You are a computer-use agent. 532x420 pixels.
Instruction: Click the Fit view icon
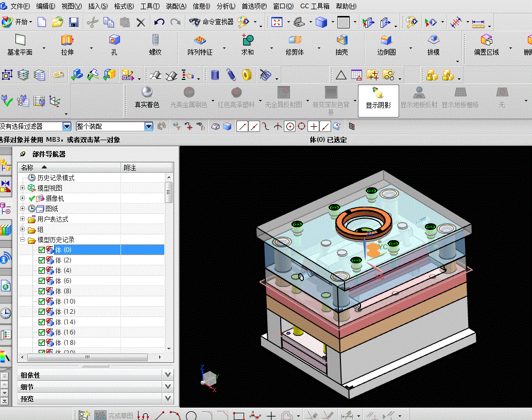(277, 22)
